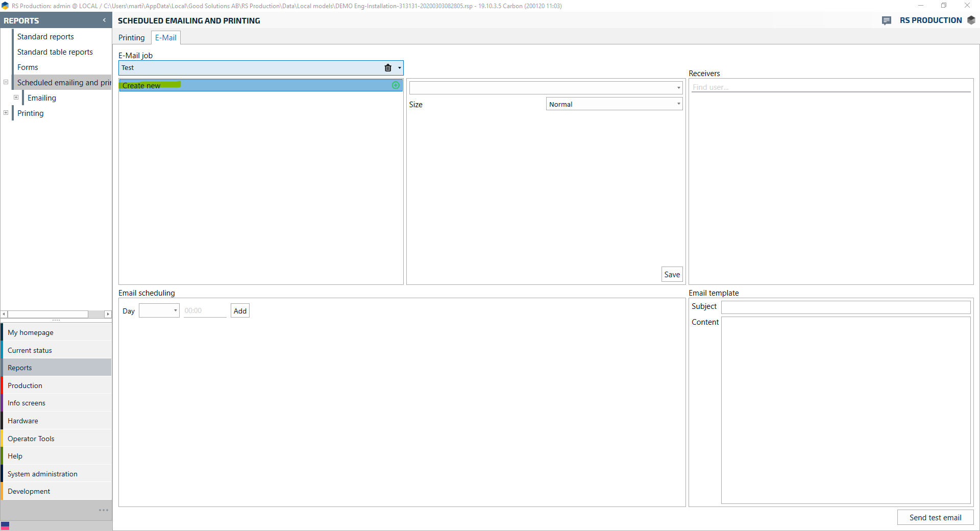The width and height of the screenshot is (980, 531).
Task: Open the messages speech bubble icon
Action: pyautogui.click(x=887, y=20)
